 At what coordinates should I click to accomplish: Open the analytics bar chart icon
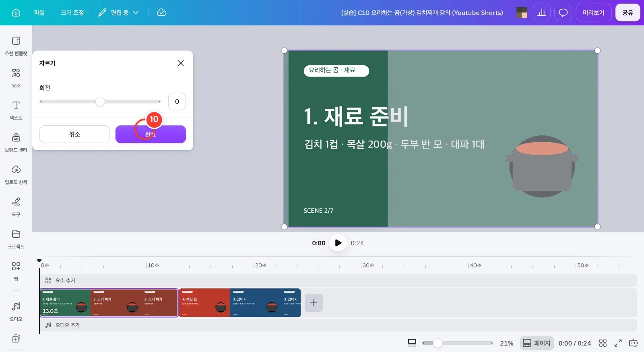[542, 12]
